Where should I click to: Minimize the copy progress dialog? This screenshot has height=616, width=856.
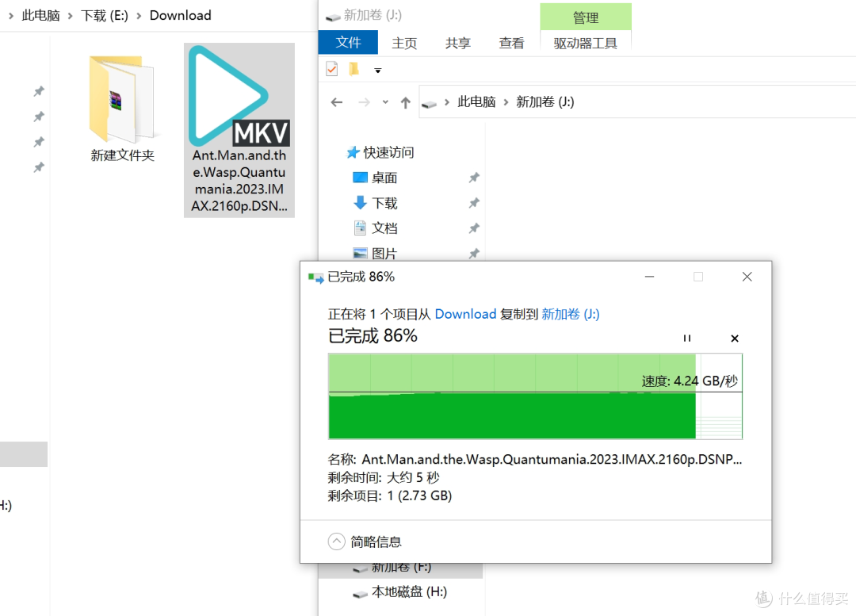pyautogui.click(x=649, y=277)
